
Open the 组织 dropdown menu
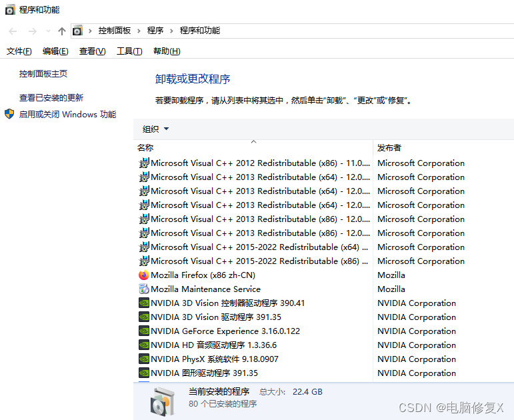click(156, 129)
